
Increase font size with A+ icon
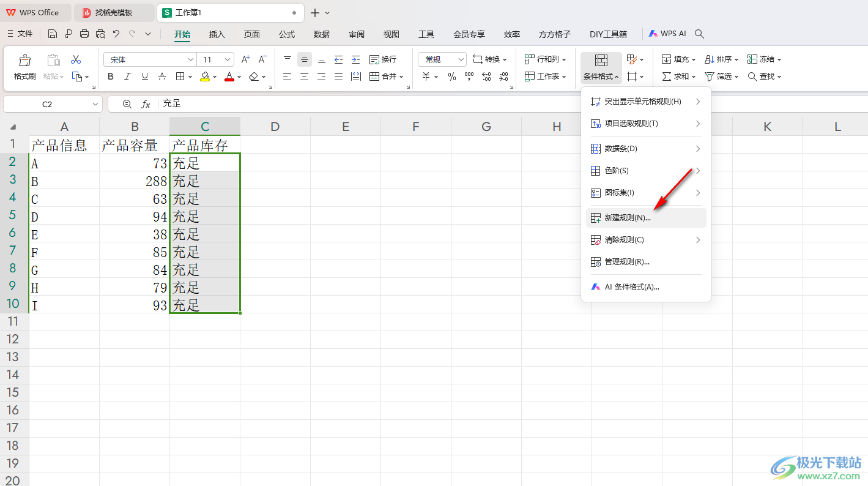(246, 59)
